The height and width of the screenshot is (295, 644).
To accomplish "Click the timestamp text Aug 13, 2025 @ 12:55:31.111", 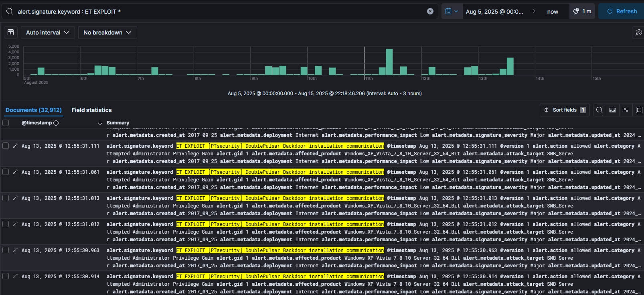I will pyautogui.click(x=61, y=146).
